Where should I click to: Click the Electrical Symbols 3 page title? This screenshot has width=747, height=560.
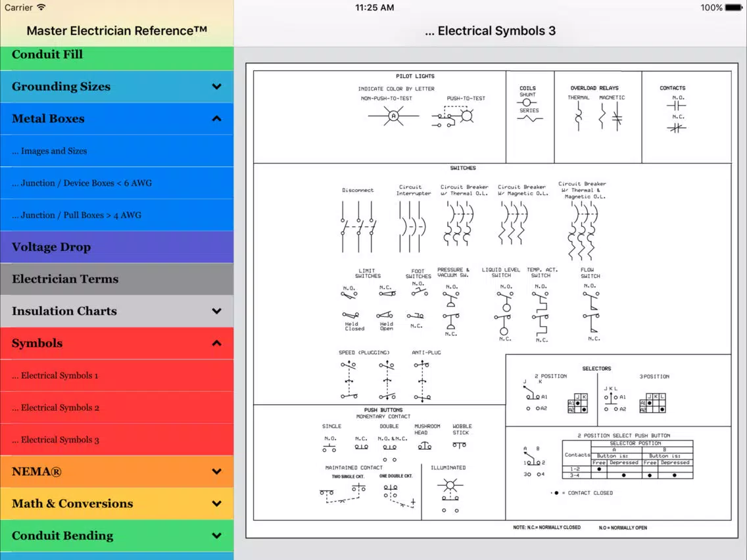coord(491,31)
